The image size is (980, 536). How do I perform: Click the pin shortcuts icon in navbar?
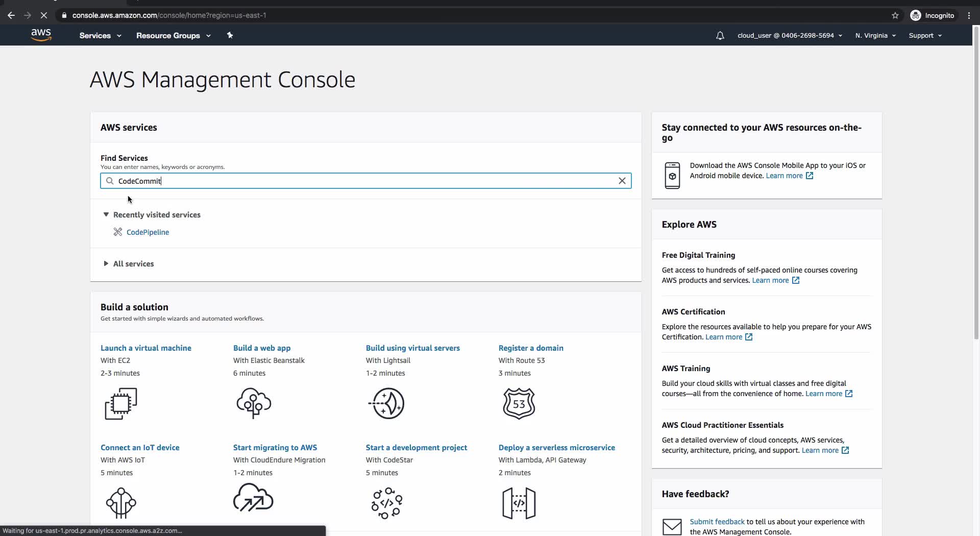(230, 35)
